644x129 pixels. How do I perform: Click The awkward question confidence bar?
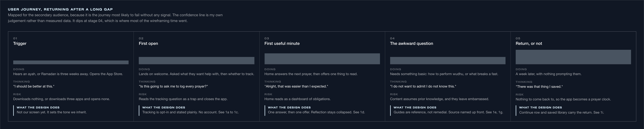point(448,61)
